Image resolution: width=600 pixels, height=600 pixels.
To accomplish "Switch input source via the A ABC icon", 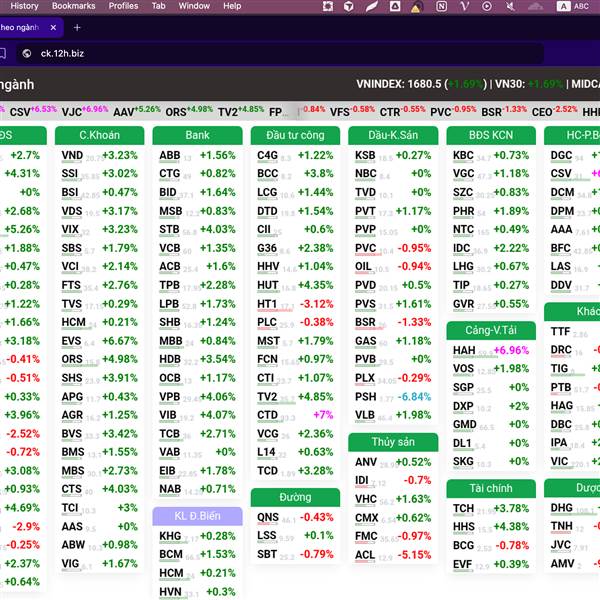I will (573, 6).
